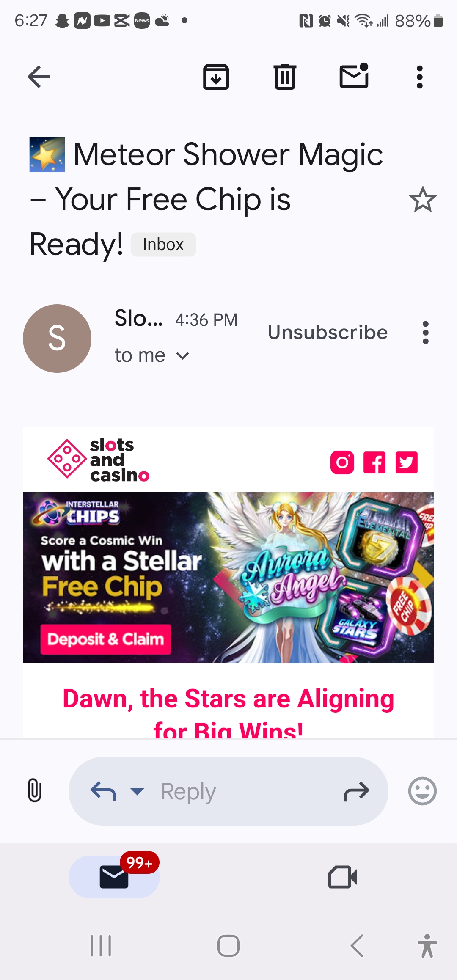Image resolution: width=457 pixels, height=980 pixels.
Task: Mark the email as unread
Action: 355,76
